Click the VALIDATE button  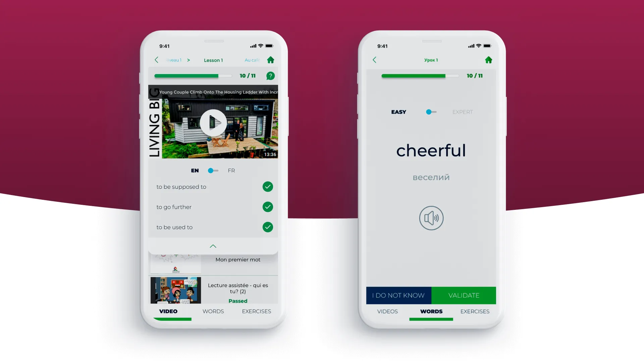pyautogui.click(x=464, y=295)
